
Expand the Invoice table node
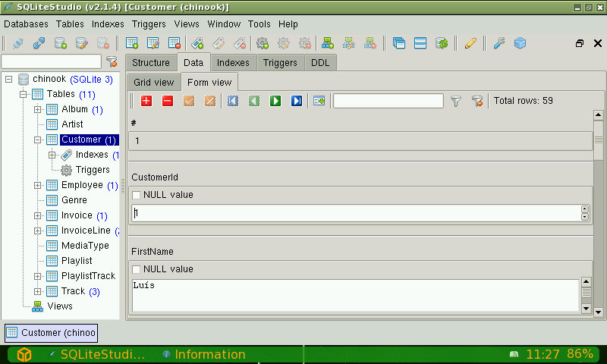(x=37, y=215)
